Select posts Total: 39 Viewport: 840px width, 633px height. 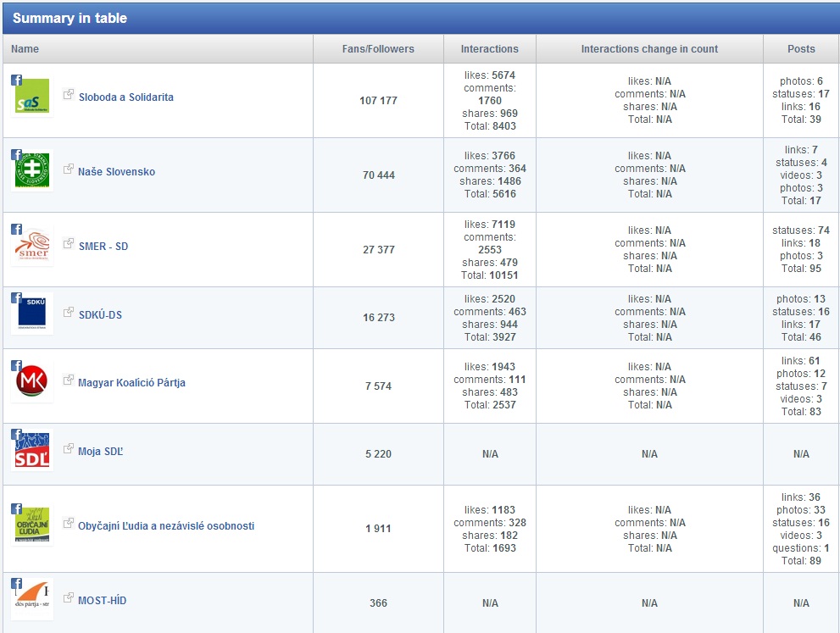point(801,119)
